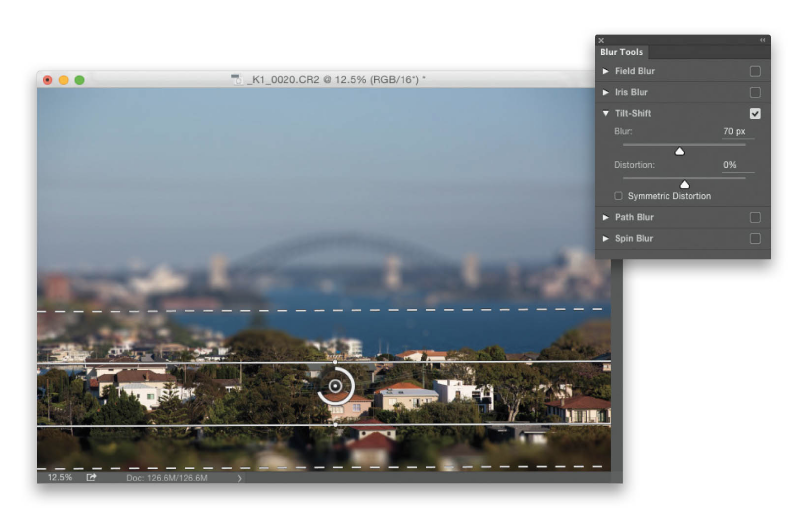Select the Blur Tools tab
This screenshot has width=810, height=525.
622,52
